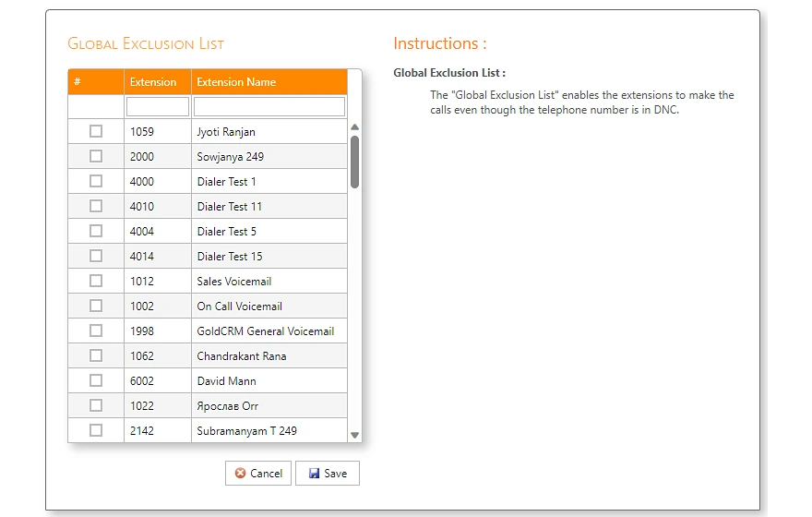This screenshot has width=812, height=517.
Task: Click the Jyoti Ranjan name cell
Action: (x=269, y=132)
